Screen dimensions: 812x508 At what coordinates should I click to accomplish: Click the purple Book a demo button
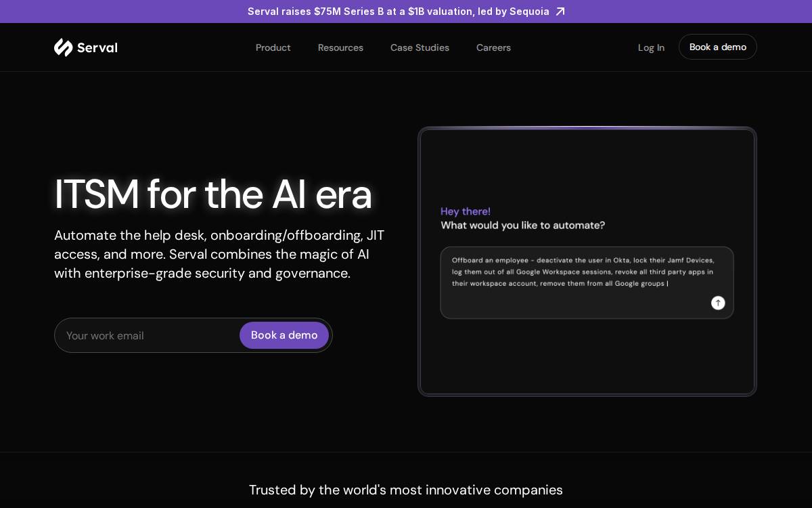point(284,335)
